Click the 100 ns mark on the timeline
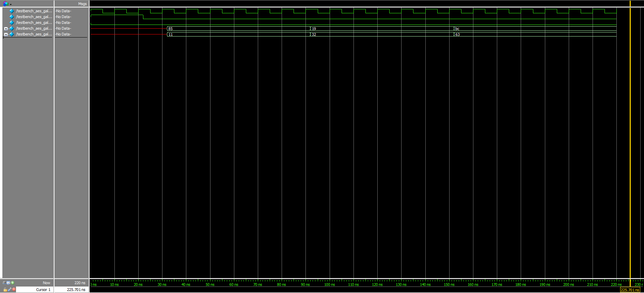 point(329,284)
